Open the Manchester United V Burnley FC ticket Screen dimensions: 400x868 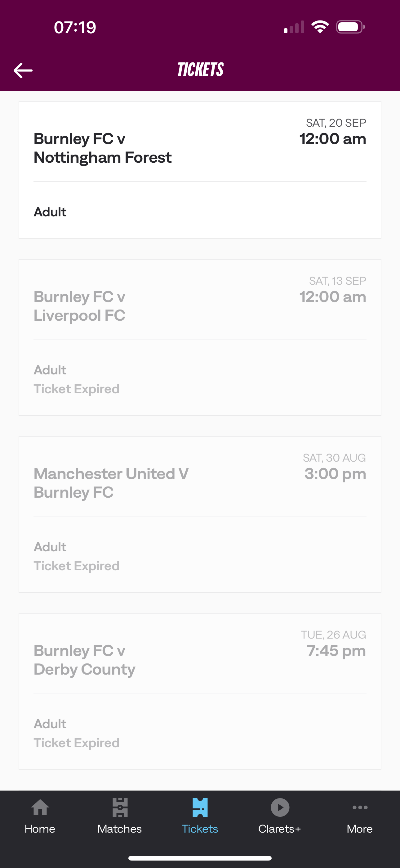point(200,514)
